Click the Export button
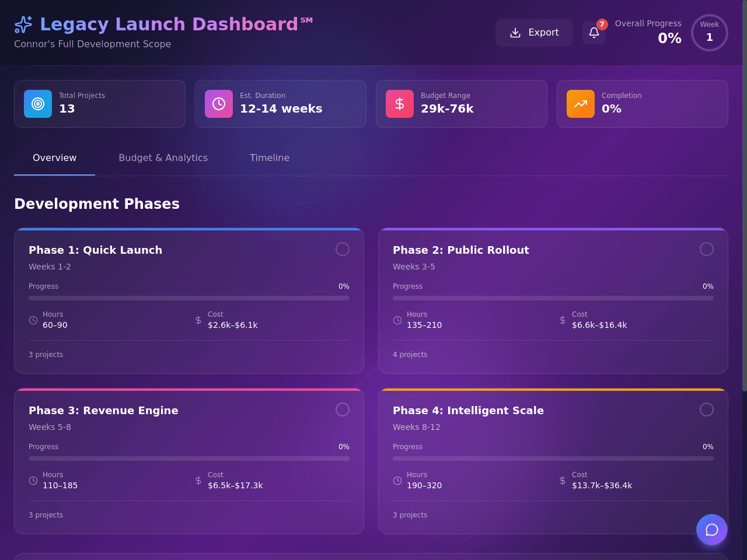The image size is (747, 560). [534, 33]
